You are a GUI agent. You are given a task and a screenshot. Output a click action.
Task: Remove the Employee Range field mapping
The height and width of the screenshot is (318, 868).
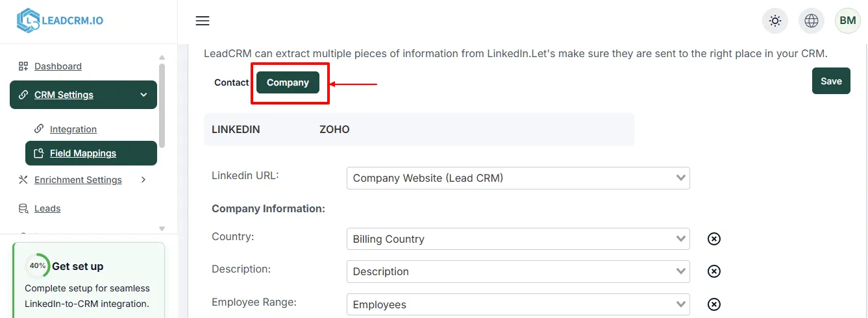[714, 304]
